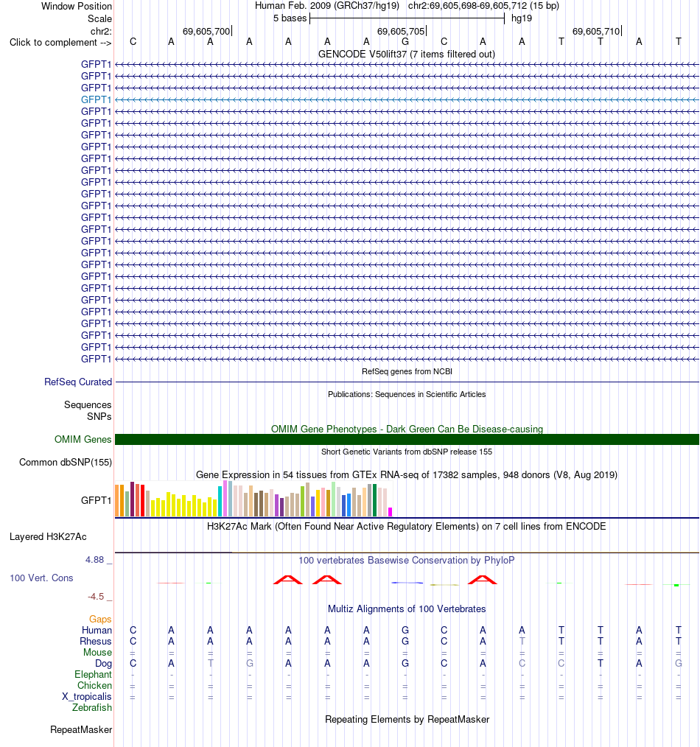This screenshot has height=747, width=700.
Task: Open the 'OMIM Gene Phenotypes' track title
Action: coord(407,429)
